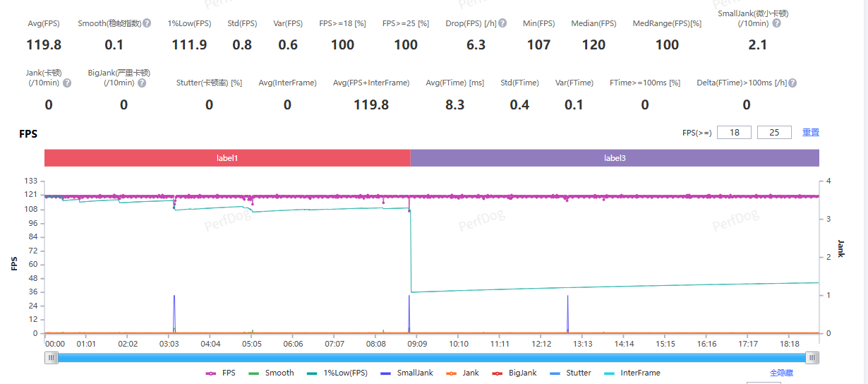Click left handle of time range slider
This screenshot has height=384, width=868.
[x=52, y=358]
